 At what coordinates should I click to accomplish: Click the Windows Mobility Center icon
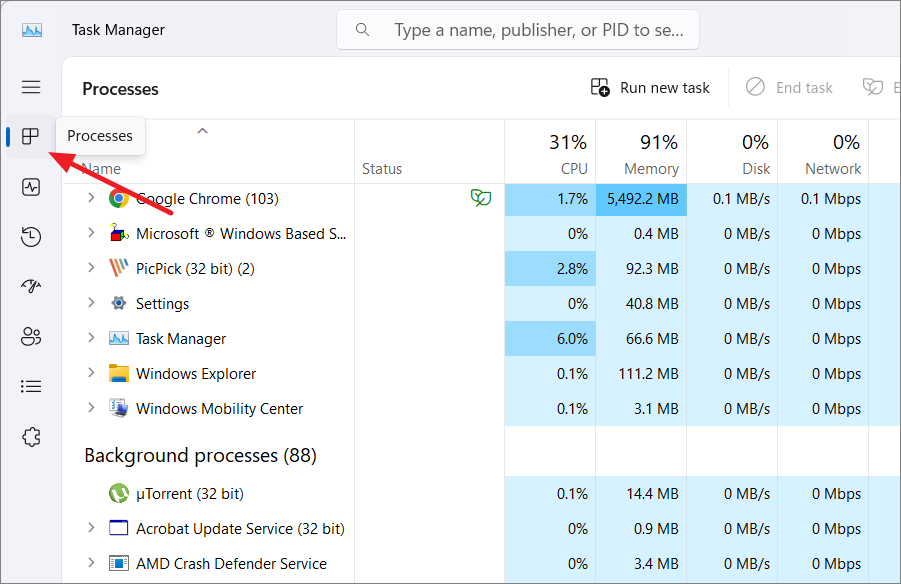pyautogui.click(x=119, y=408)
